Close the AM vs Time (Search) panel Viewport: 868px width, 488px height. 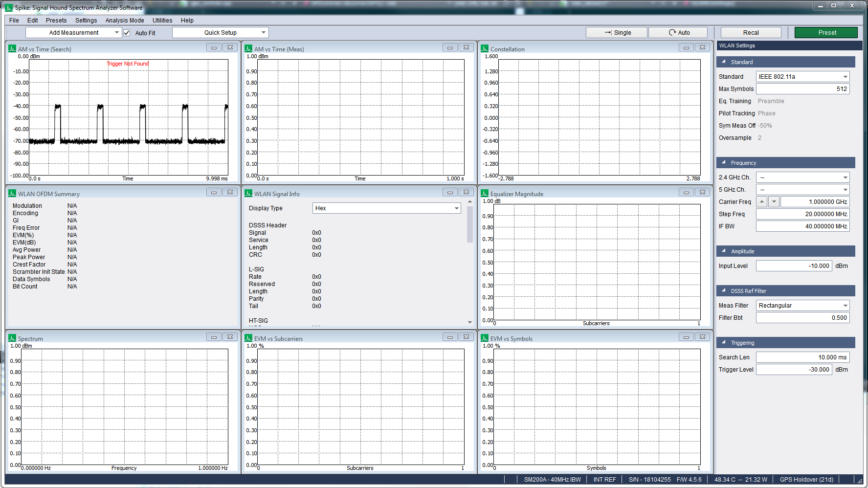click(x=230, y=47)
